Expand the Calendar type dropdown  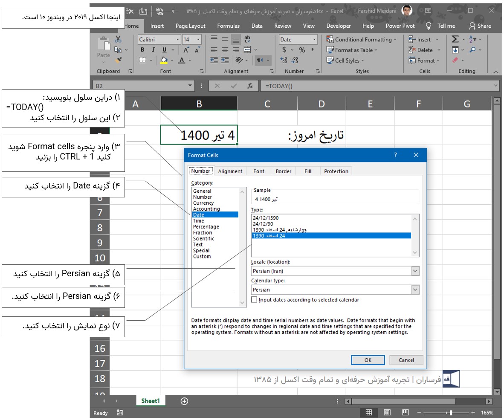point(415,290)
